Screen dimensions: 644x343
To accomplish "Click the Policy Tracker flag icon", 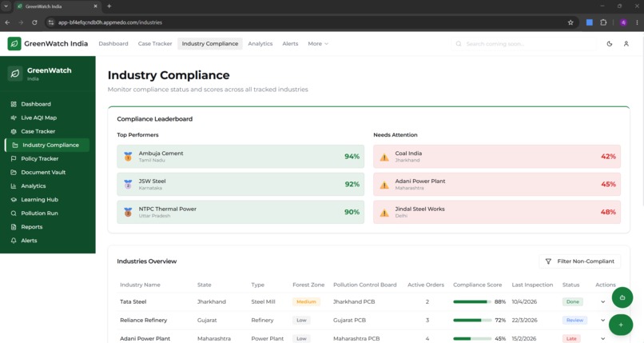I will [x=14, y=158].
